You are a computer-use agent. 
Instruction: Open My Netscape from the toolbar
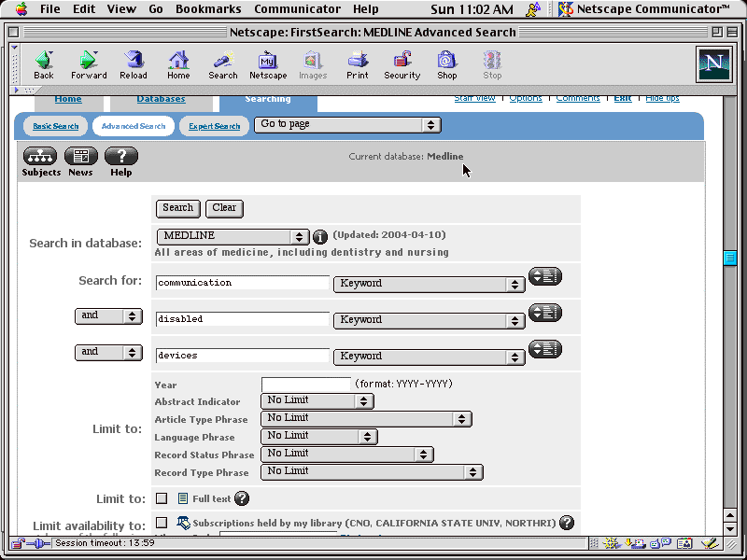[268, 64]
